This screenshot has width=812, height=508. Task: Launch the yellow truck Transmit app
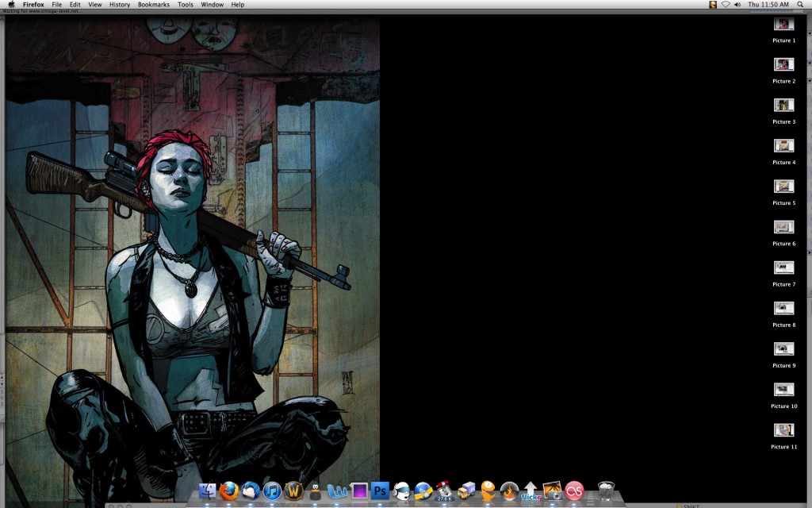pyautogui.click(x=466, y=491)
